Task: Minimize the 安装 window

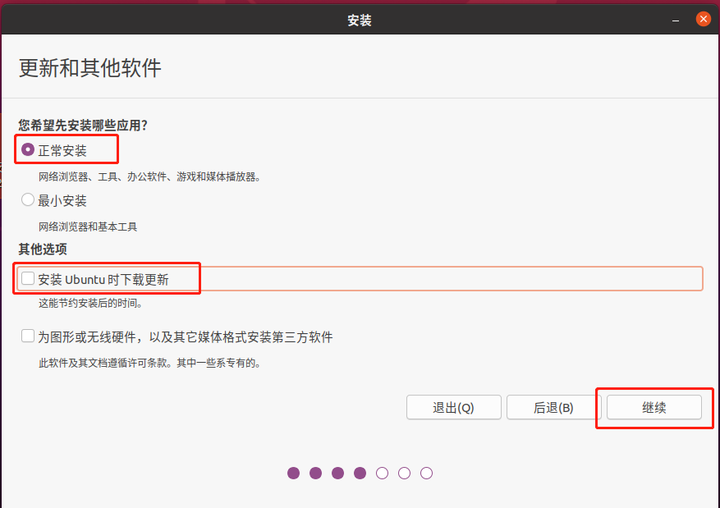Action: point(675,20)
